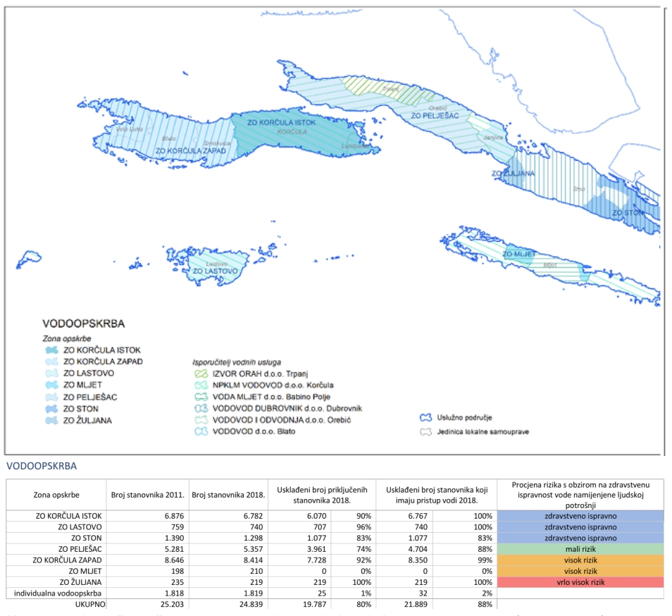
Task: Select the VODOVOD DUBROVNIK d.o.o. legend symbol
Action: pyautogui.click(x=201, y=409)
